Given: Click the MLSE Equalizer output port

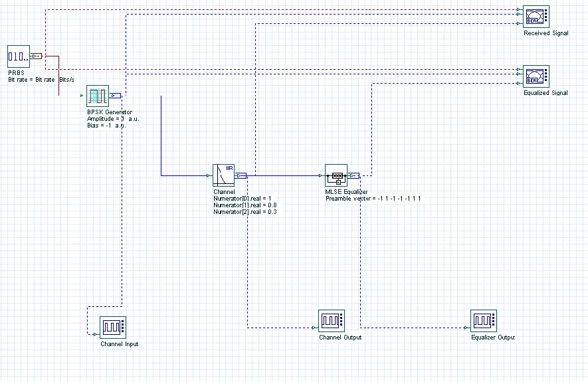Looking at the screenshot, I should [x=353, y=176].
